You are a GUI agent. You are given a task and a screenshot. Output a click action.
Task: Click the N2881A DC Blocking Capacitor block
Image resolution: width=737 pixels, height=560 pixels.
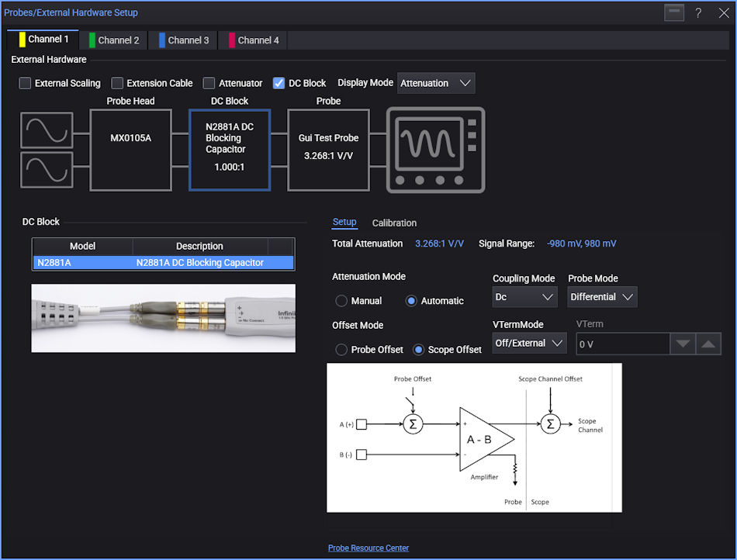coord(230,150)
